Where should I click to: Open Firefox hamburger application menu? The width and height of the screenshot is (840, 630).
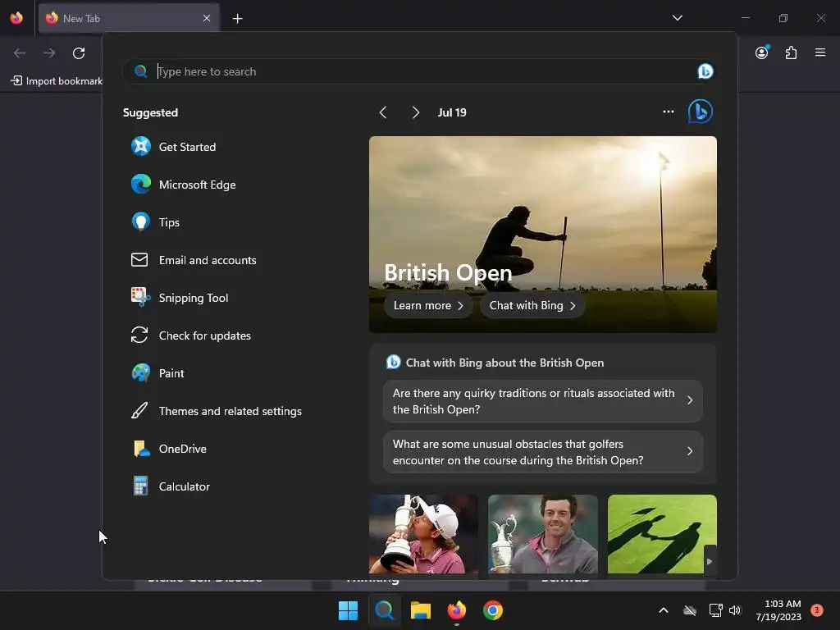pyautogui.click(x=820, y=52)
